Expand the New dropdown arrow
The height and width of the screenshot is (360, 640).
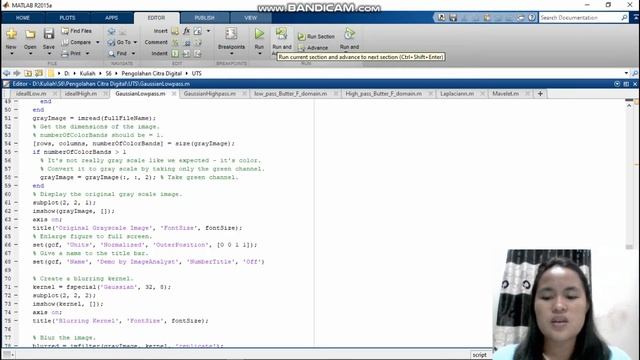tap(11, 53)
